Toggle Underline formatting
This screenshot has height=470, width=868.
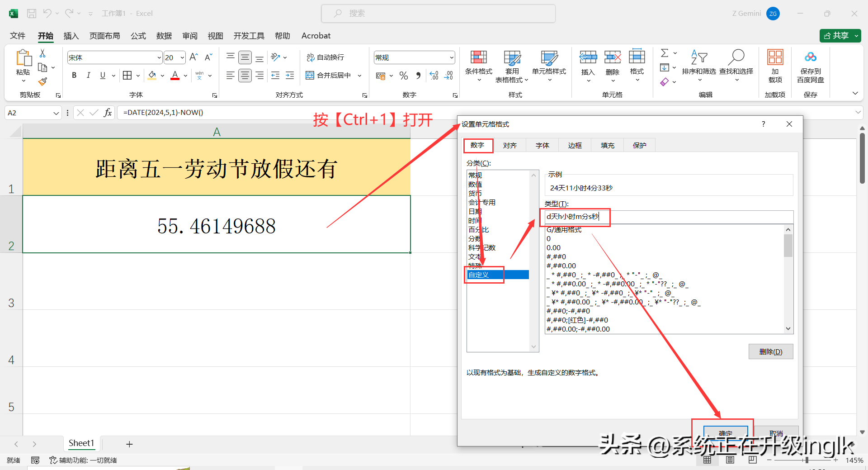[103, 75]
